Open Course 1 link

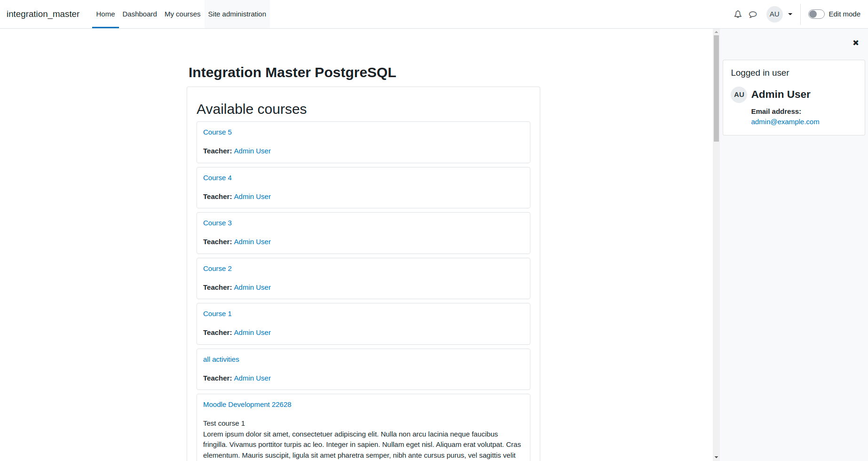(x=217, y=314)
